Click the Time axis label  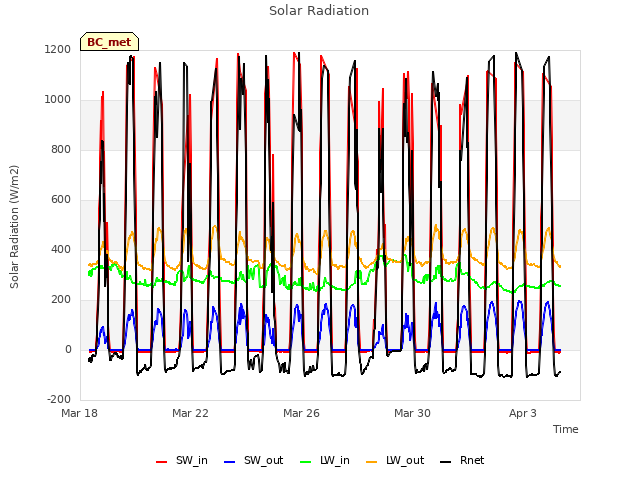tap(566, 429)
